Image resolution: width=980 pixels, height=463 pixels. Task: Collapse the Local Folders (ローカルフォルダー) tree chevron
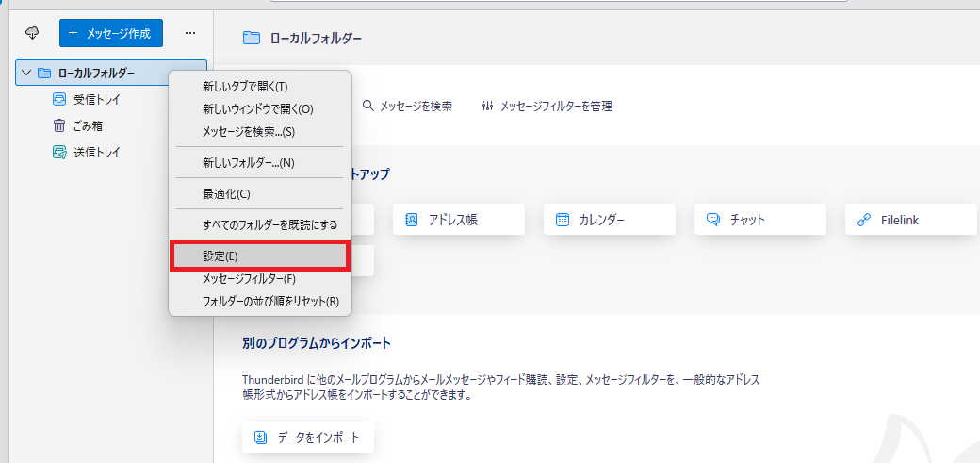click(26, 73)
